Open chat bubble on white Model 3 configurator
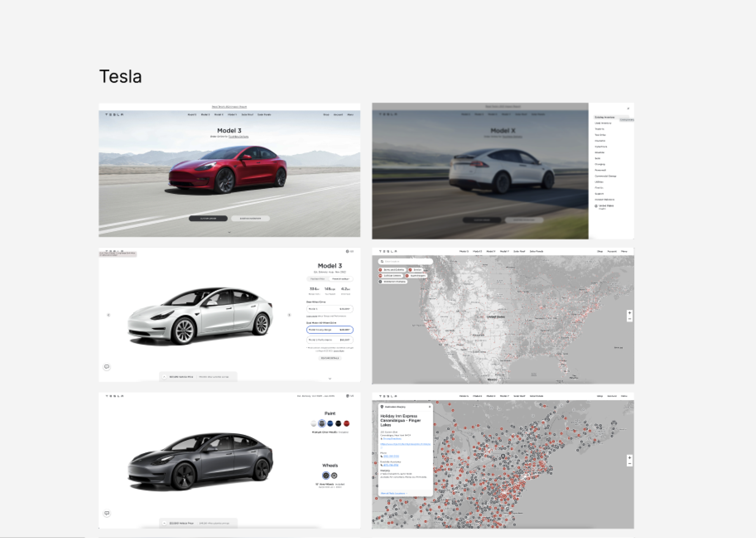This screenshot has width=756, height=538. tap(107, 367)
